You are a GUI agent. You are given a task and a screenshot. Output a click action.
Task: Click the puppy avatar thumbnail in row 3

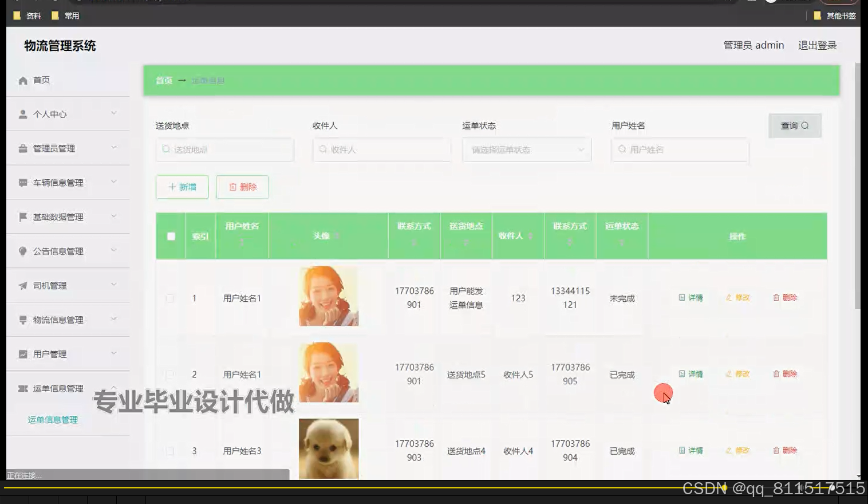pos(328,450)
